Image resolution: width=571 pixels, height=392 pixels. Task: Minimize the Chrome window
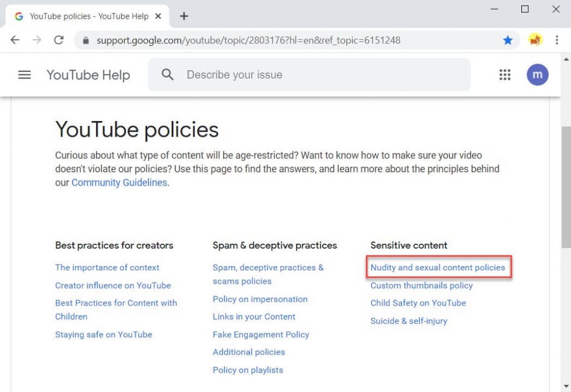(x=494, y=9)
